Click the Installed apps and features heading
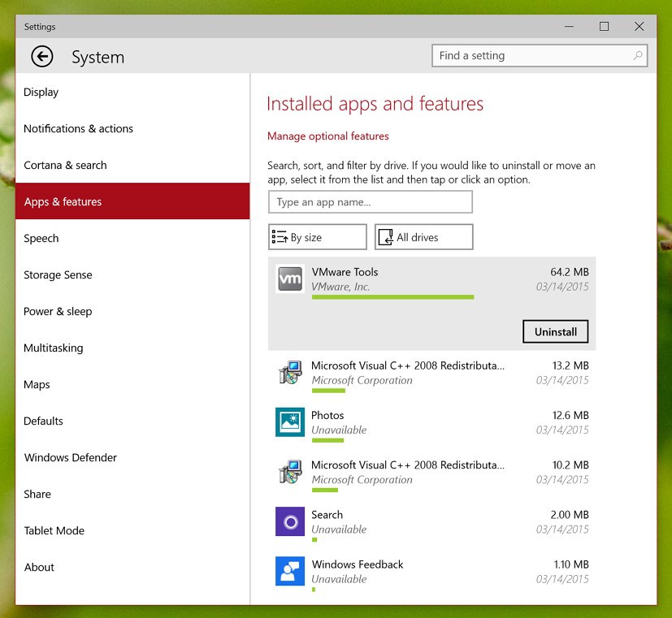Image resolution: width=672 pixels, height=618 pixels. pos(375,104)
